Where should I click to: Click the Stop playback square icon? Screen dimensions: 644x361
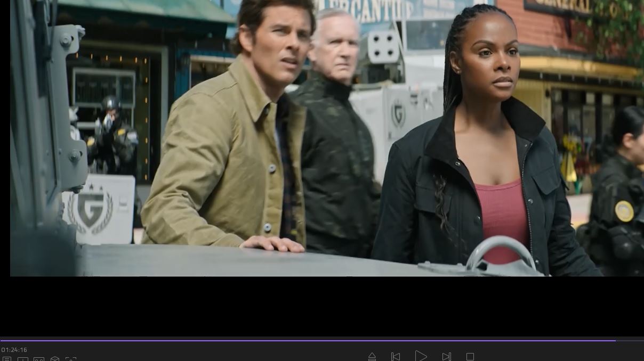[470, 357]
